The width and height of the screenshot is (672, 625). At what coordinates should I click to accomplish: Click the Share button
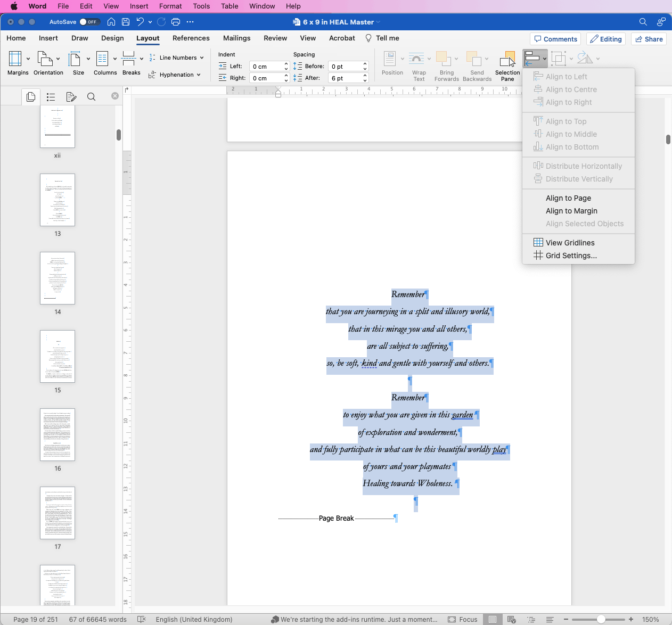(649, 38)
